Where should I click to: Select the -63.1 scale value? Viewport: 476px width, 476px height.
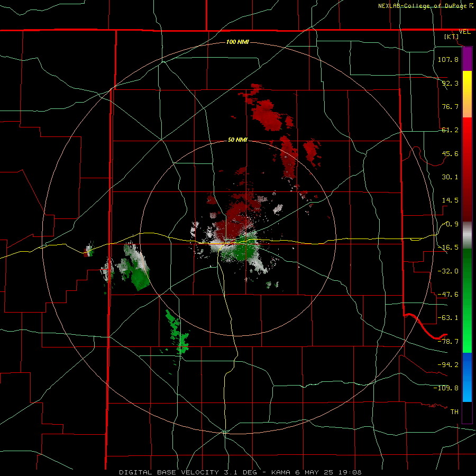click(448, 318)
